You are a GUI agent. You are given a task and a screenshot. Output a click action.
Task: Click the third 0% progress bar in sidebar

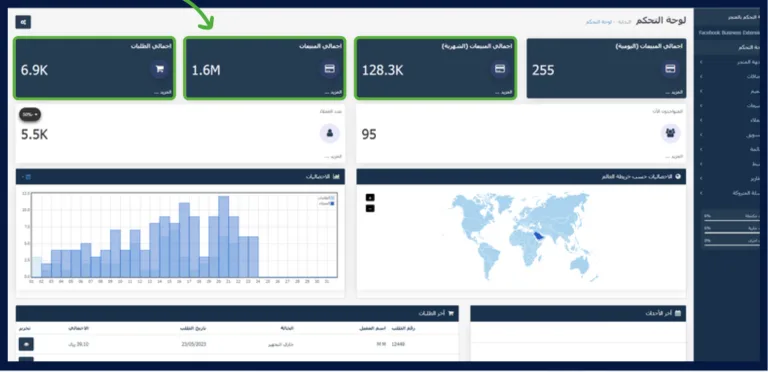tap(731, 246)
